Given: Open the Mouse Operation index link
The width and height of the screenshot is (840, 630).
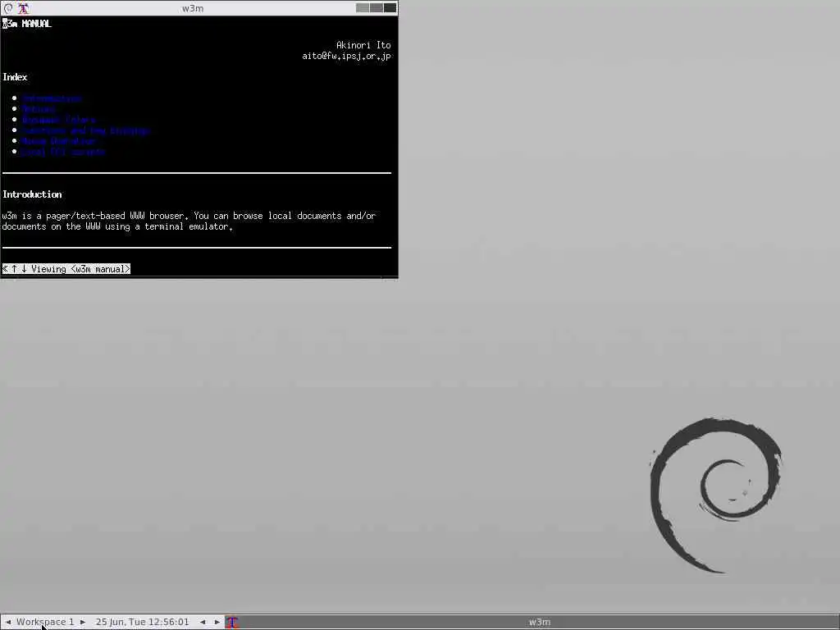Looking at the screenshot, I should [58, 141].
